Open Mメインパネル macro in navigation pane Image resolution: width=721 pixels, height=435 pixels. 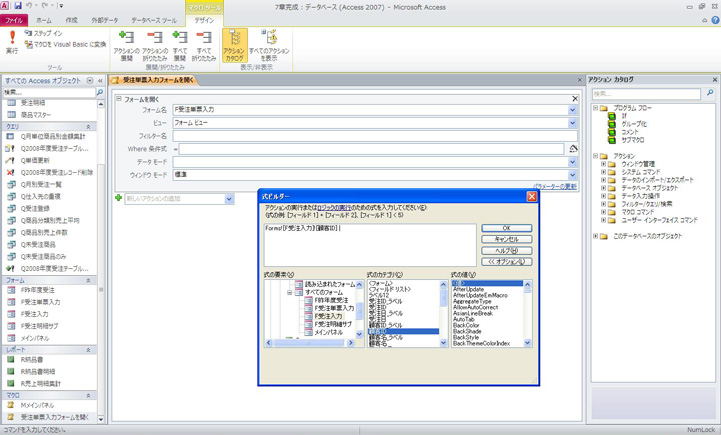coord(37,405)
